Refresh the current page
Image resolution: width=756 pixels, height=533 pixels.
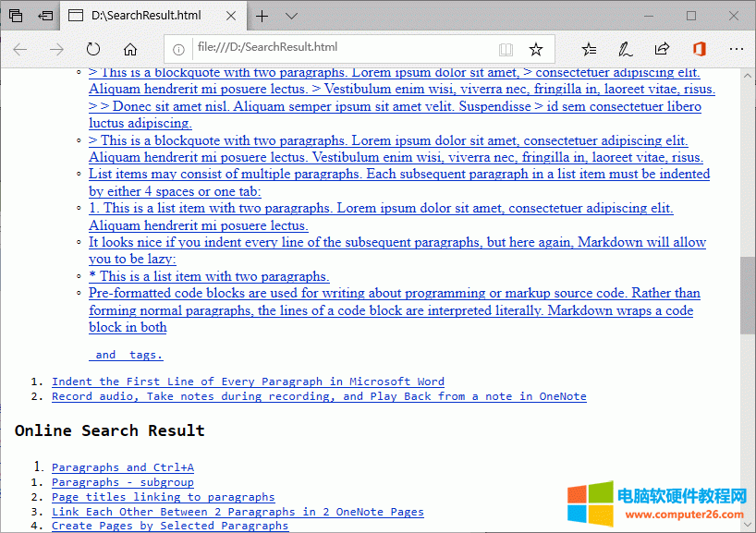(92, 49)
